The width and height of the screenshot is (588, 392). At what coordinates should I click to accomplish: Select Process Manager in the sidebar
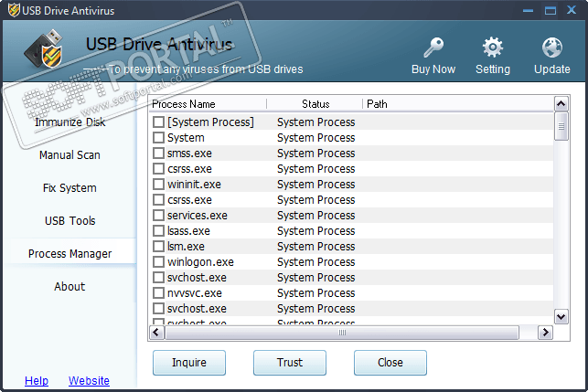(x=70, y=254)
